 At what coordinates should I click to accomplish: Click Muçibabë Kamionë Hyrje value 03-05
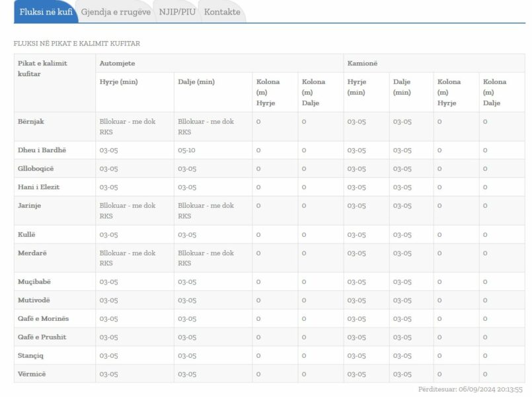point(357,282)
